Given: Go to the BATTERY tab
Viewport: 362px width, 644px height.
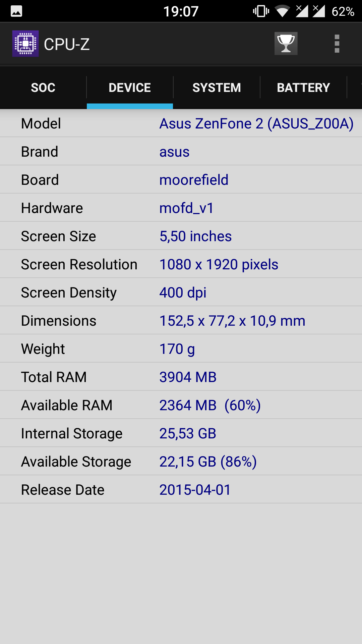Looking at the screenshot, I should pyautogui.click(x=303, y=88).
